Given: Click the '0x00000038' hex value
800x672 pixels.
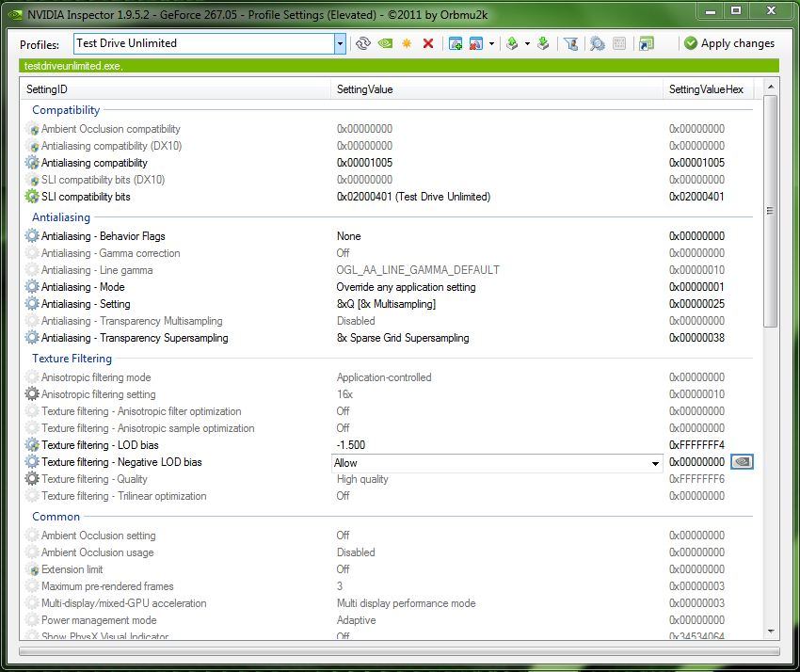Looking at the screenshot, I should pyautogui.click(x=696, y=338).
